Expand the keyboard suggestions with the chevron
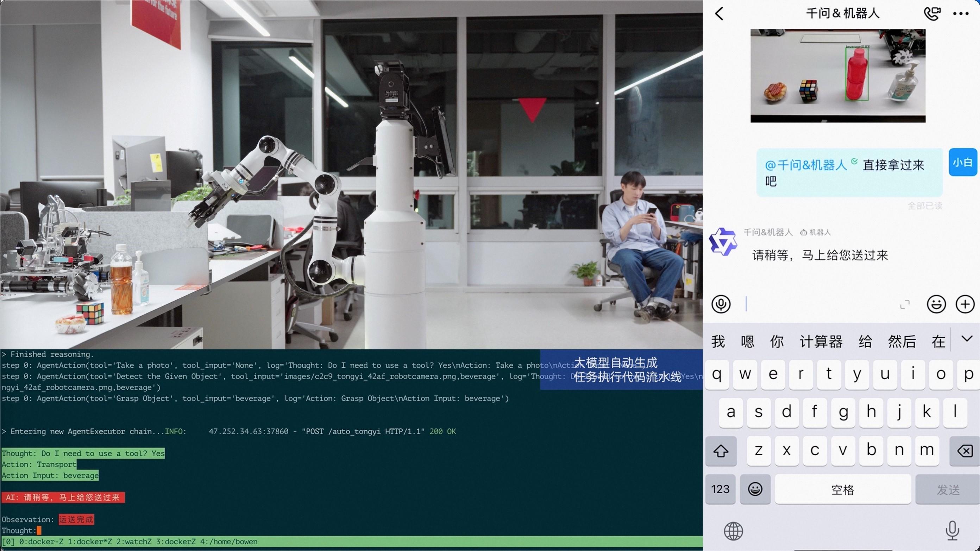Image resolution: width=980 pixels, height=551 pixels. click(x=967, y=339)
